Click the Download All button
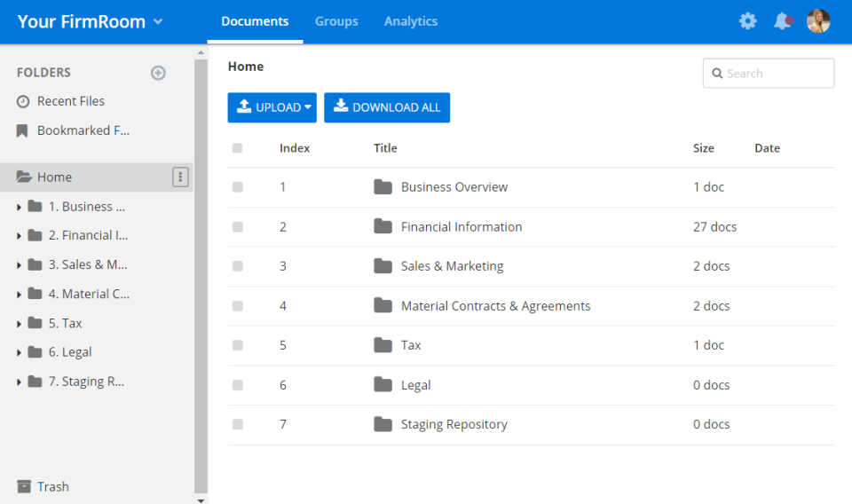 point(387,107)
